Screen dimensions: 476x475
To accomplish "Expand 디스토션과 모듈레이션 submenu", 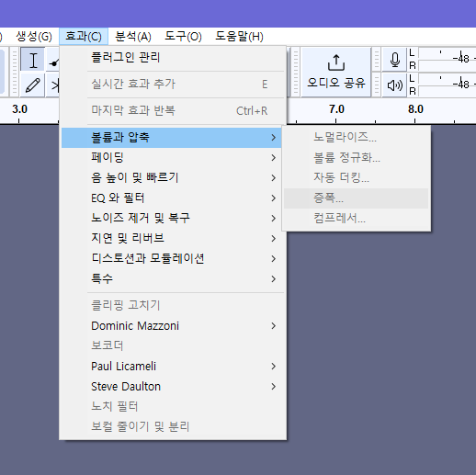I will point(172,259).
